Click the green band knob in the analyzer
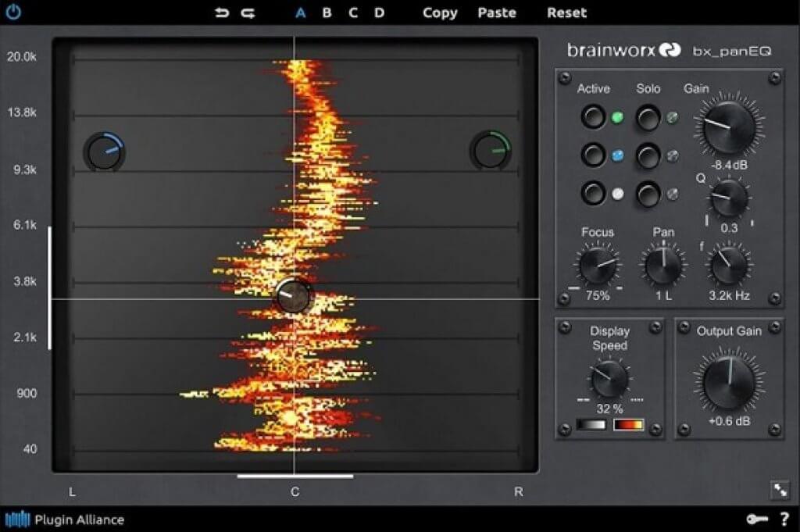The width and height of the screenshot is (800, 532). (490, 149)
